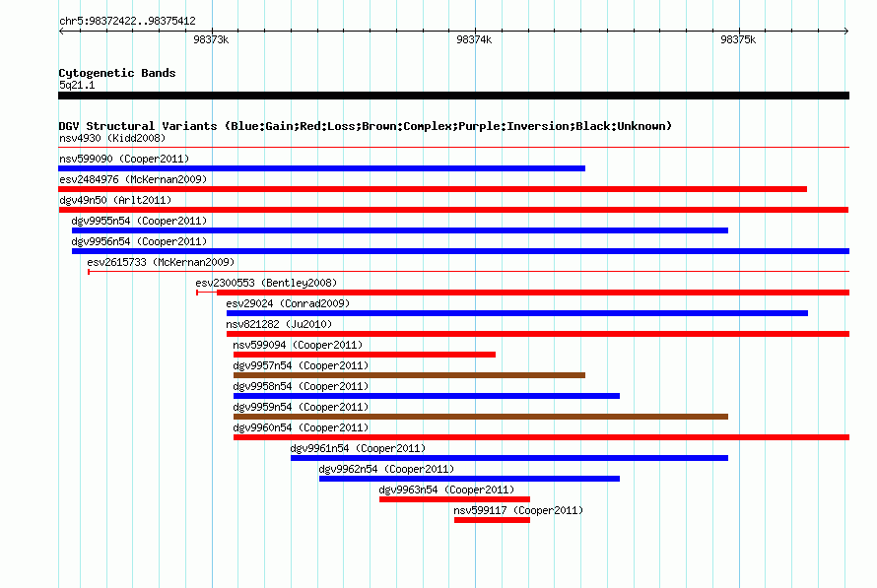The width and height of the screenshot is (877, 588).
Task: Open variant label dgv9956n54 (Cooper2011)
Action: [x=139, y=241]
